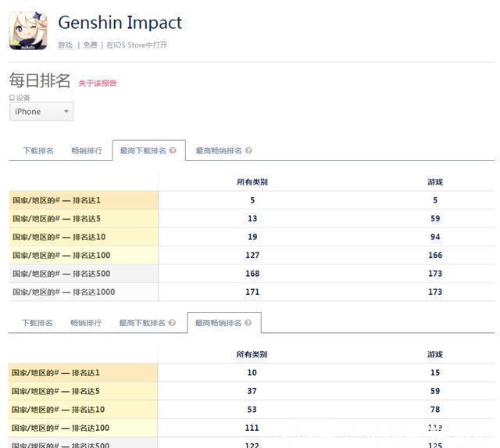Click 游戏 header in the grossing table
Viewport: 500px width, 448px height.
tap(435, 354)
